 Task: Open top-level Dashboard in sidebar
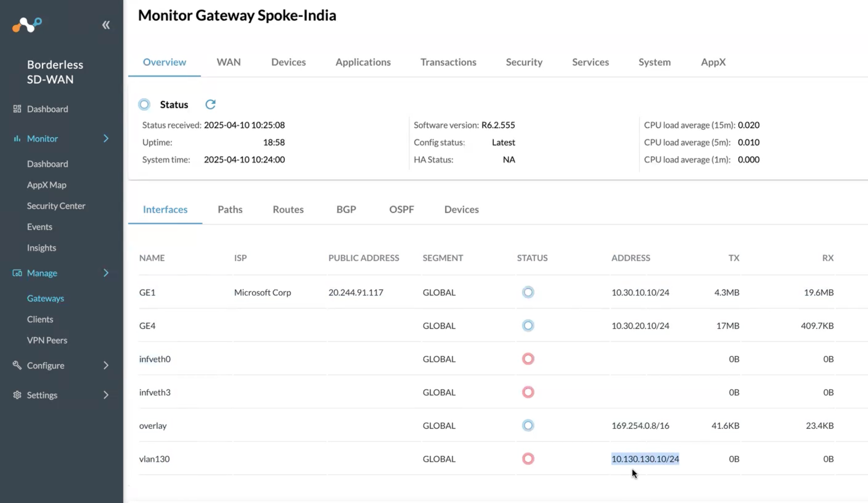(48, 109)
